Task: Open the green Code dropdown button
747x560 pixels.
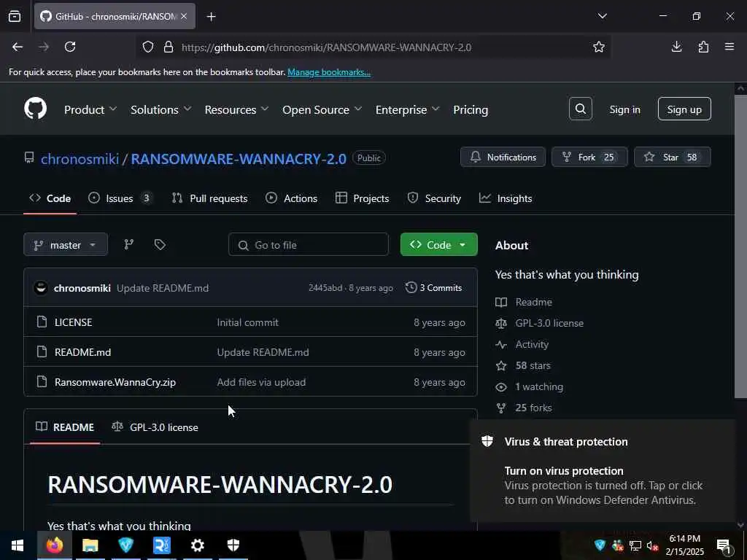Action: [x=438, y=244]
